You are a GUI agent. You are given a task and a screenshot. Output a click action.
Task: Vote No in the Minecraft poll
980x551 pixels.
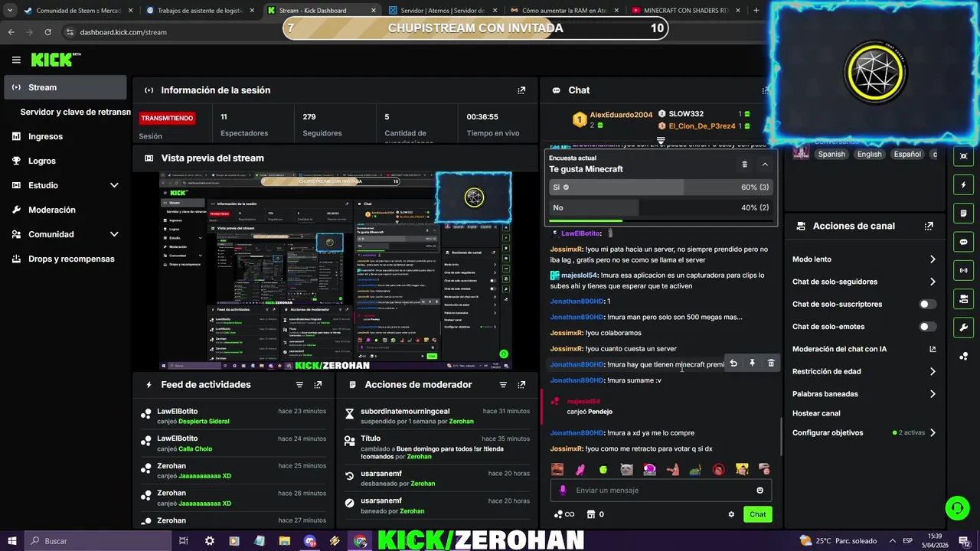[661, 207]
